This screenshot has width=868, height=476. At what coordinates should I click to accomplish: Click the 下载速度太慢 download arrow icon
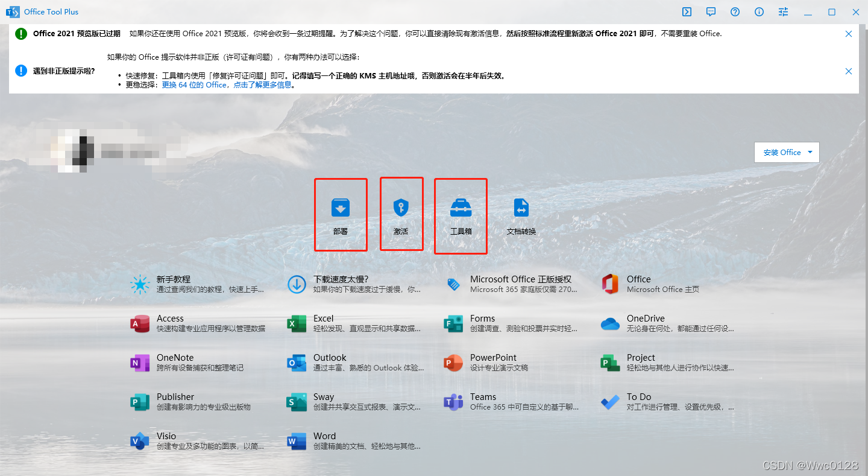(297, 284)
